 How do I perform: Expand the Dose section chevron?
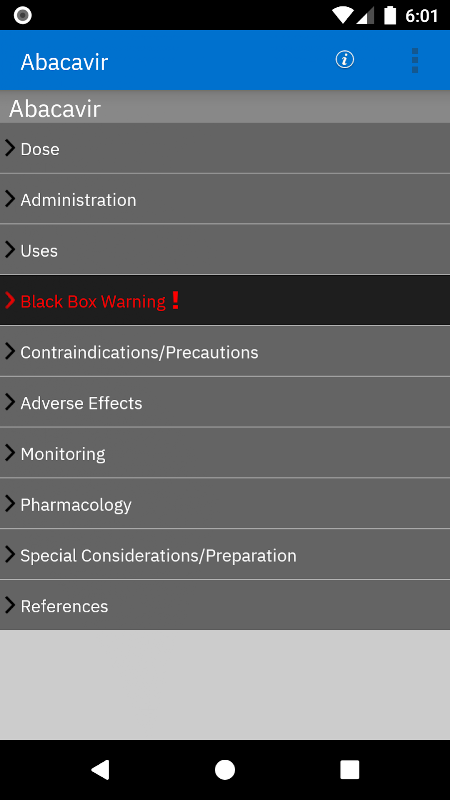click(x=10, y=148)
